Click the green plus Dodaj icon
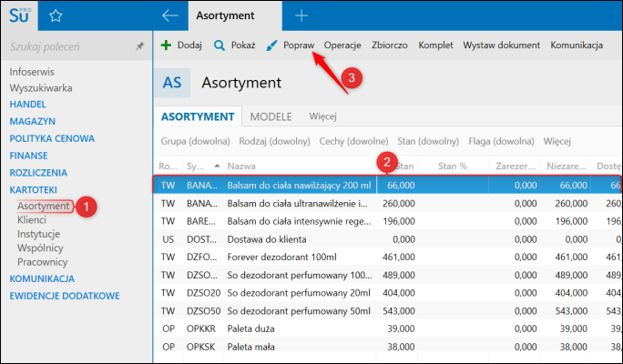 [x=166, y=45]
